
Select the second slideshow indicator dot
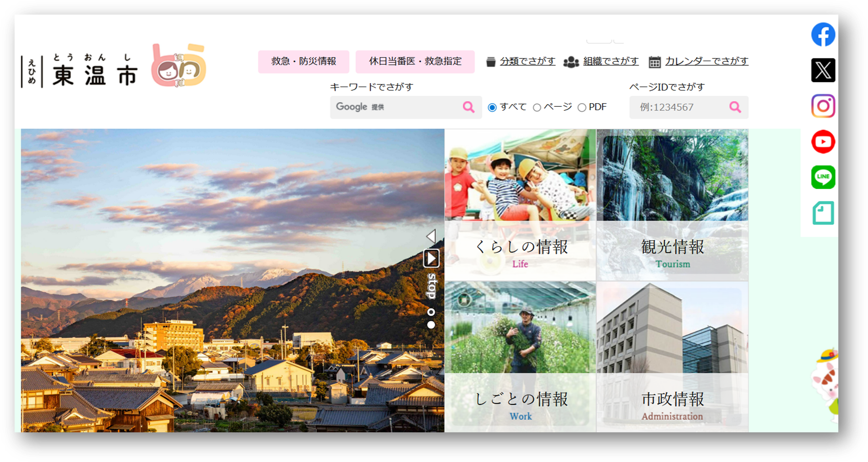coord(431,325)
